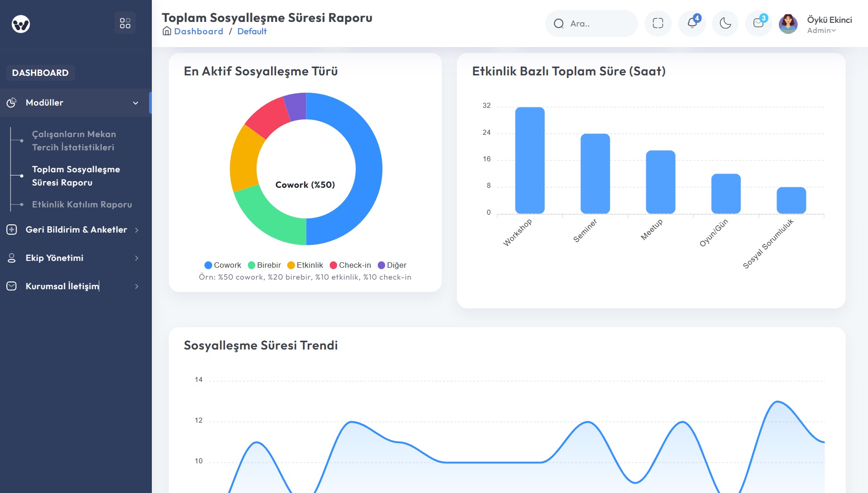Click the Dashboard breadcrumb link
The image size is (868, 493).
tap(198, 31)
